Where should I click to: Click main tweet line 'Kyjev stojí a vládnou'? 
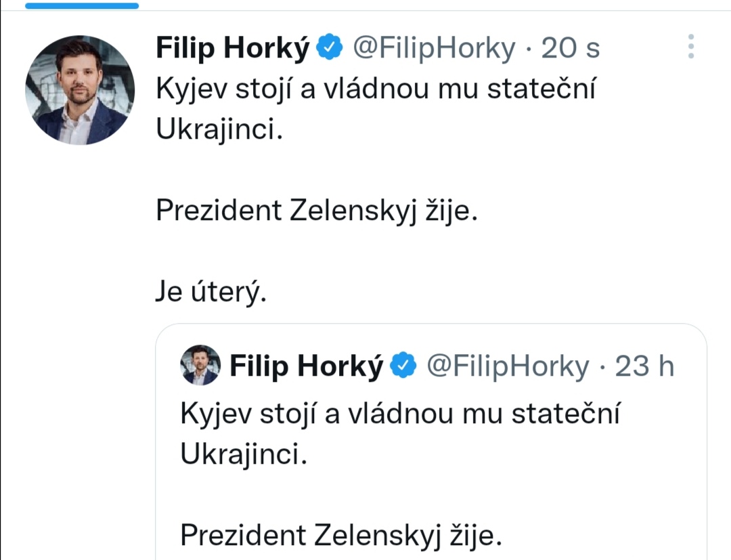pyautogui.click(x=376, y=89)
